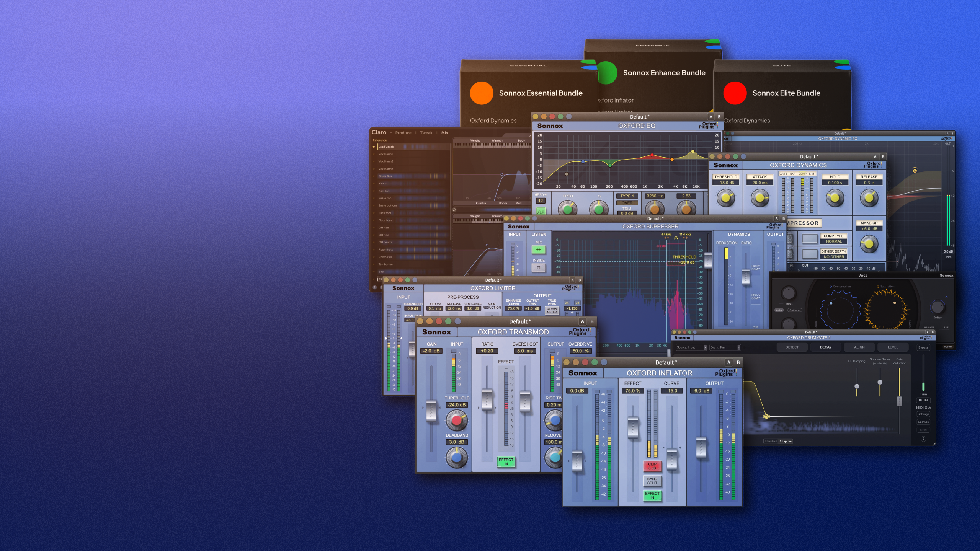Click the red Threshold knob in Oxford TransMod
Screen dimensions: 980x551
click(456, 420)
